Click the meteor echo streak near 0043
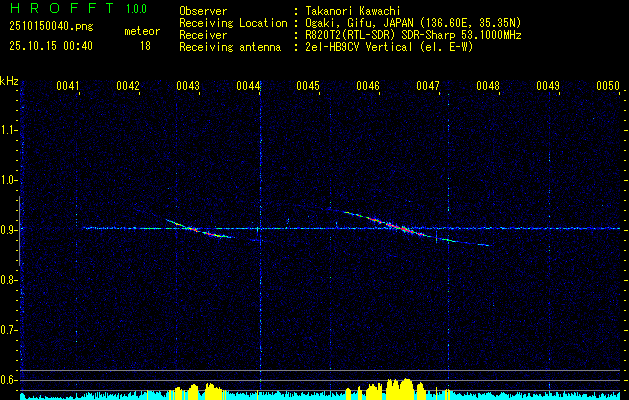 click(199, 229)
